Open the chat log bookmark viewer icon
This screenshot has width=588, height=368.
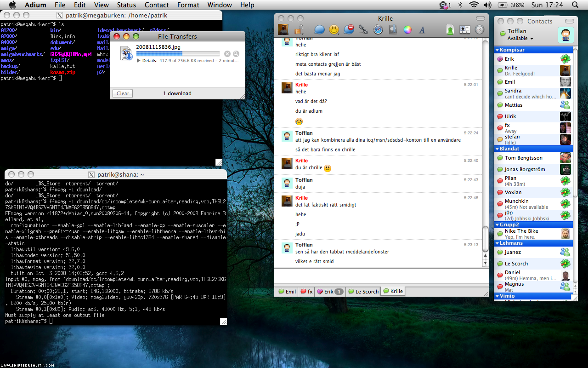[x=393, y=30]
